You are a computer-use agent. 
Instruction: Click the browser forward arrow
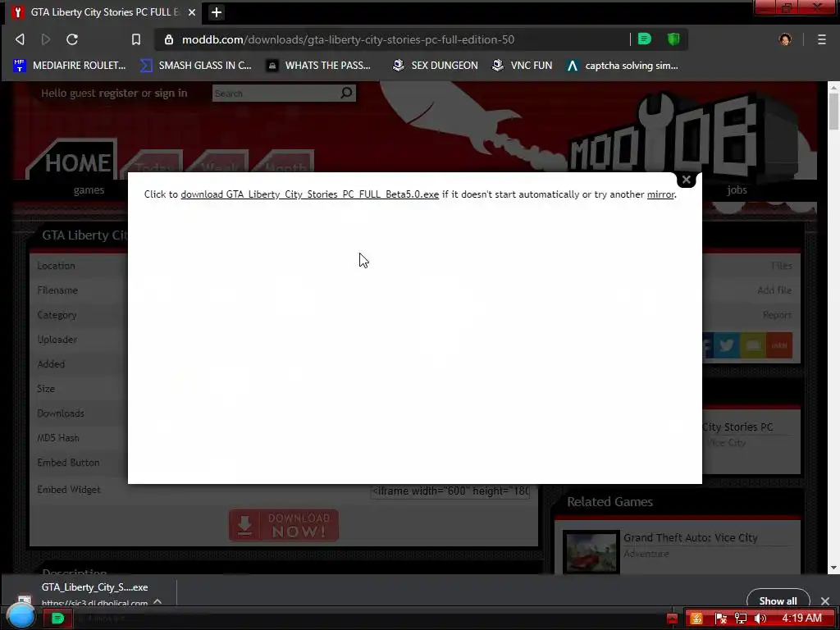[x=46, y=39]
